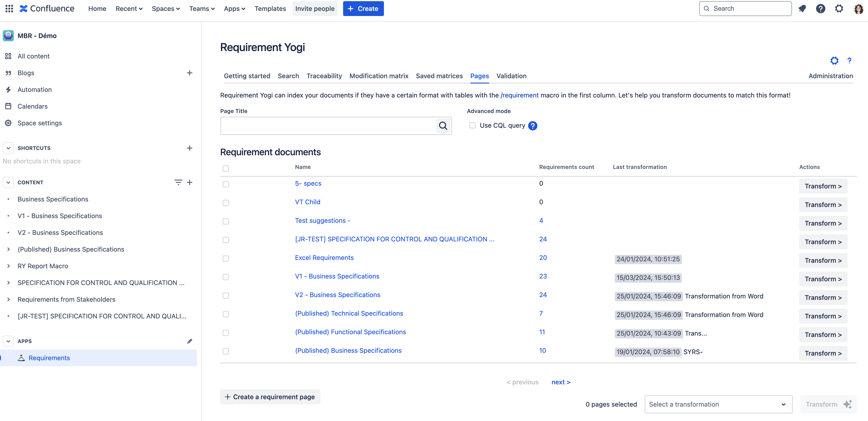The image size is (868, 421).
Task: Switch to the Search tab
Action: pos(288,76)
